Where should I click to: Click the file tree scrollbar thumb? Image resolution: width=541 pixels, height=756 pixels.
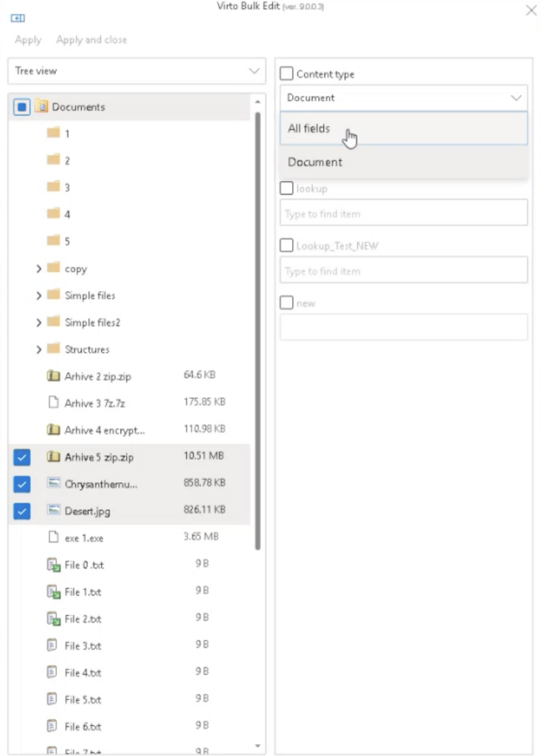pyautogui.click(x=258, y=331)
